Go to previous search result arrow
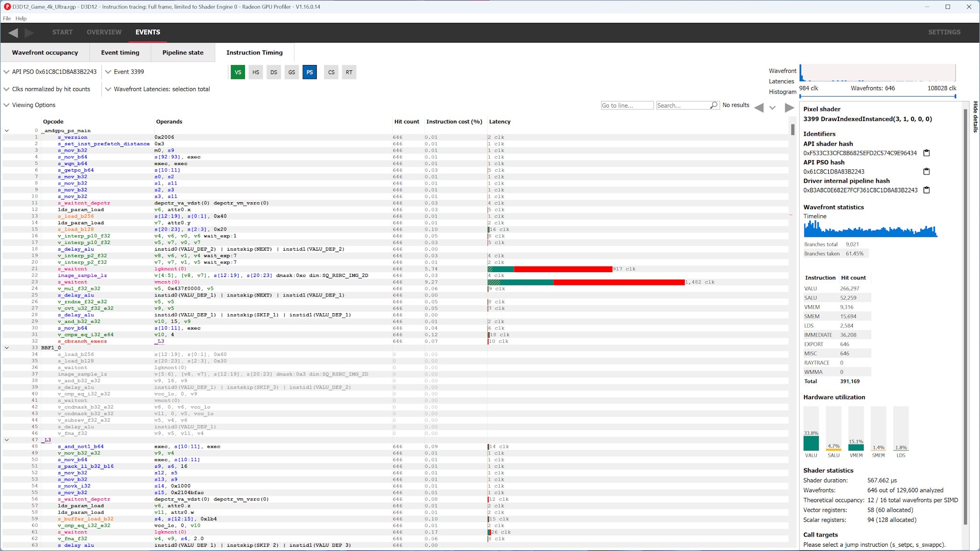This screenshot has width=980, height=551. pos(759,108)
